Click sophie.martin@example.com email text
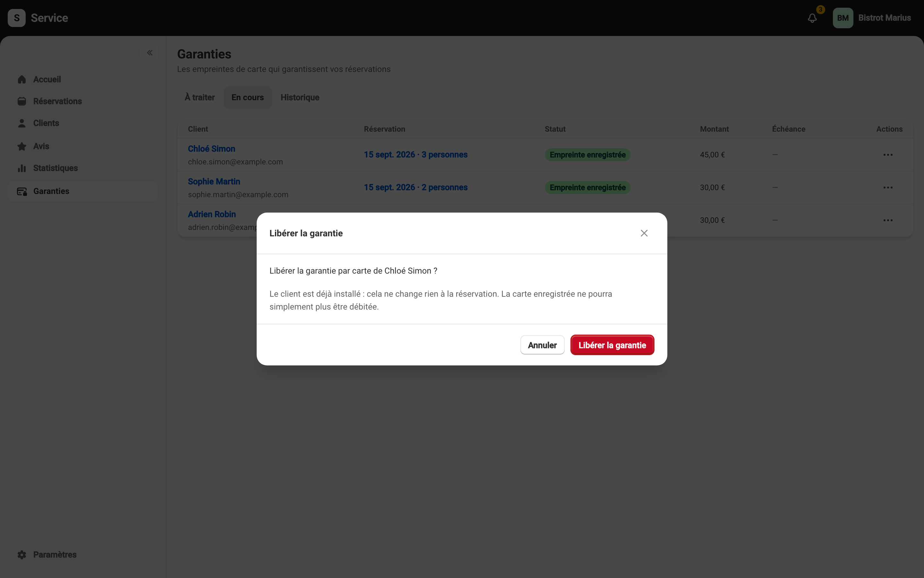 [238, 195]
